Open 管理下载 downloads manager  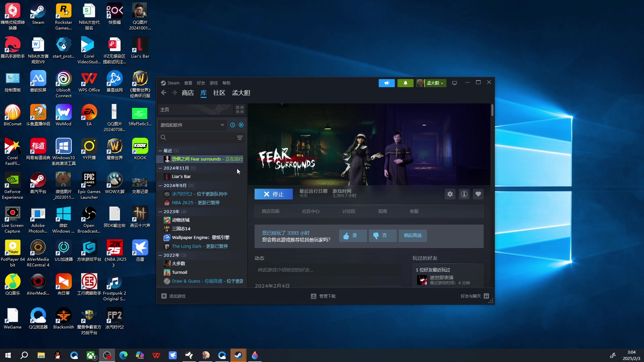(x=323, y=296)
